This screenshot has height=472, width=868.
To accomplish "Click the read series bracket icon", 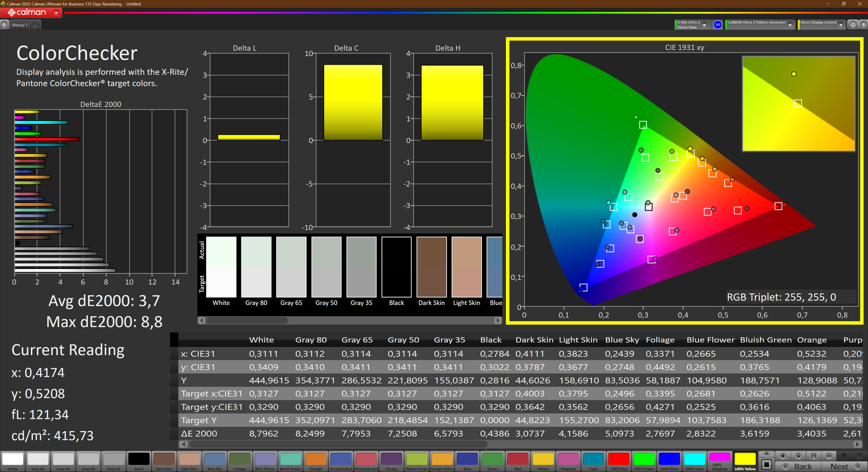I will 813,456.
